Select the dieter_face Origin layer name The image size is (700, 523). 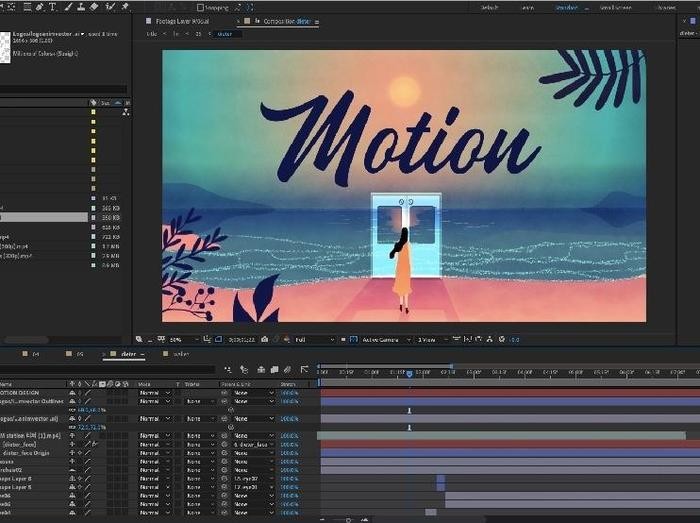[x=25, y=453]
